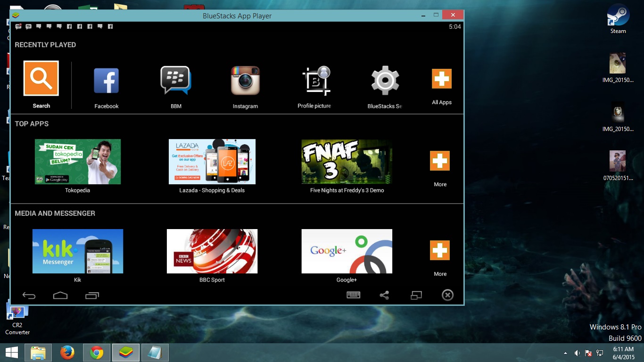This screenshot has height=362, width=644.
Task: Launch Google Chrome from the taskbar
Action: pos(97,353)
